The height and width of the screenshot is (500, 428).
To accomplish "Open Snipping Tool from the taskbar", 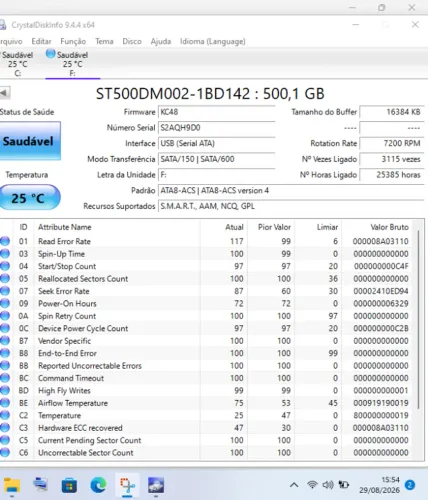I will 127,486.
